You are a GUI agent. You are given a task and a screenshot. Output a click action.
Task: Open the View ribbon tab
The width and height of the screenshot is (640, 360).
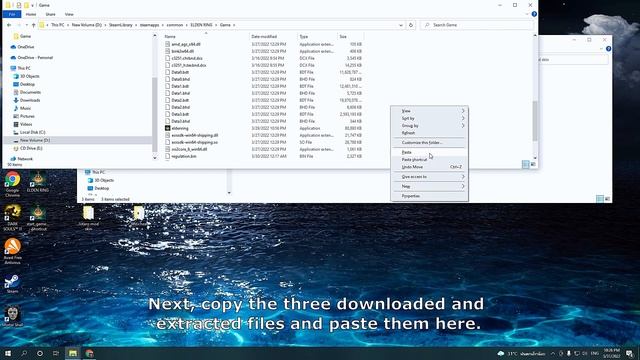click(69, 14)
